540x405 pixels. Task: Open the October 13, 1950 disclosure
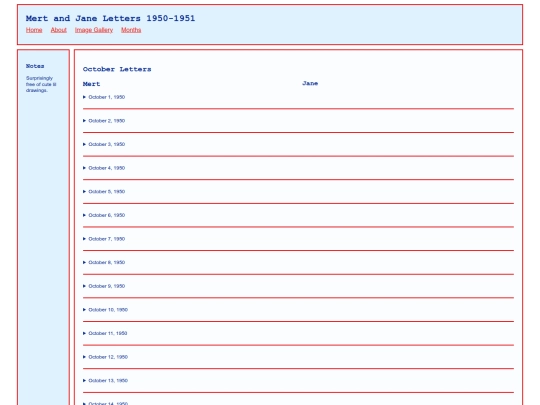pos(105,381)
